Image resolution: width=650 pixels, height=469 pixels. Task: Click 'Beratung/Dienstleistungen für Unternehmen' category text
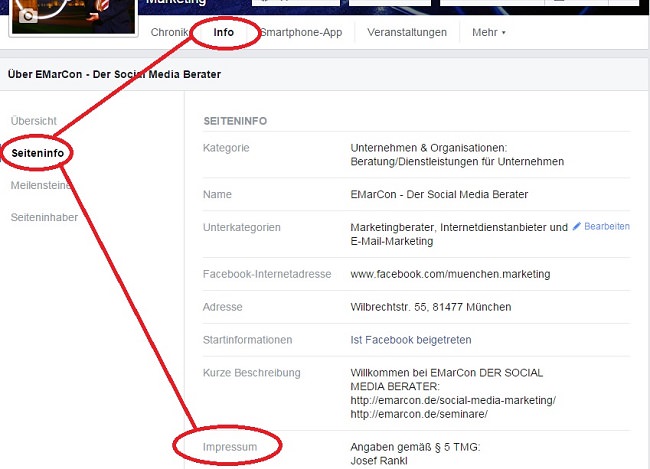point(457,162)
